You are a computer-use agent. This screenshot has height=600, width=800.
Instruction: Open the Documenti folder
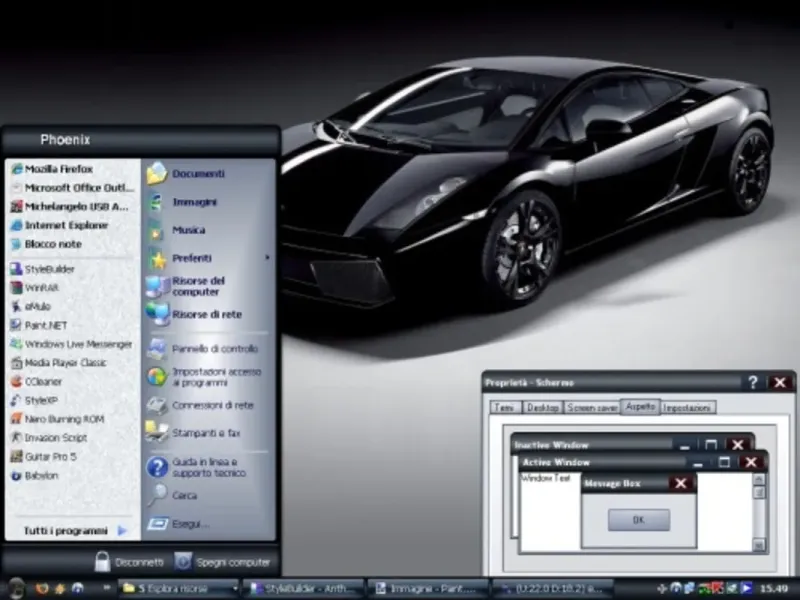[x=197, y=174]
